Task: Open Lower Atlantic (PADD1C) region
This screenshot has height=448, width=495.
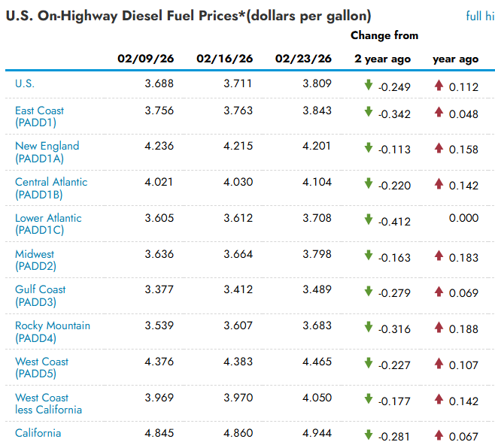Action: click(x=48, y=224)
